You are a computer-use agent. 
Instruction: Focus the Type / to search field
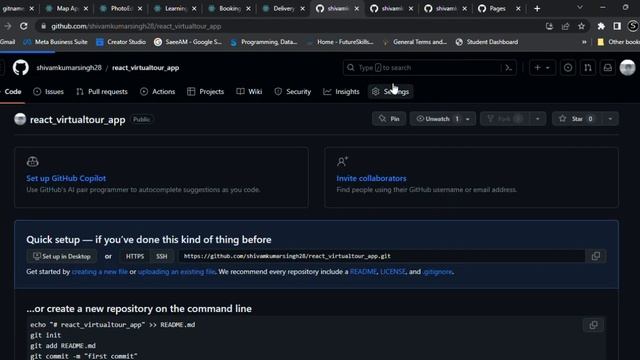(424, 68)
